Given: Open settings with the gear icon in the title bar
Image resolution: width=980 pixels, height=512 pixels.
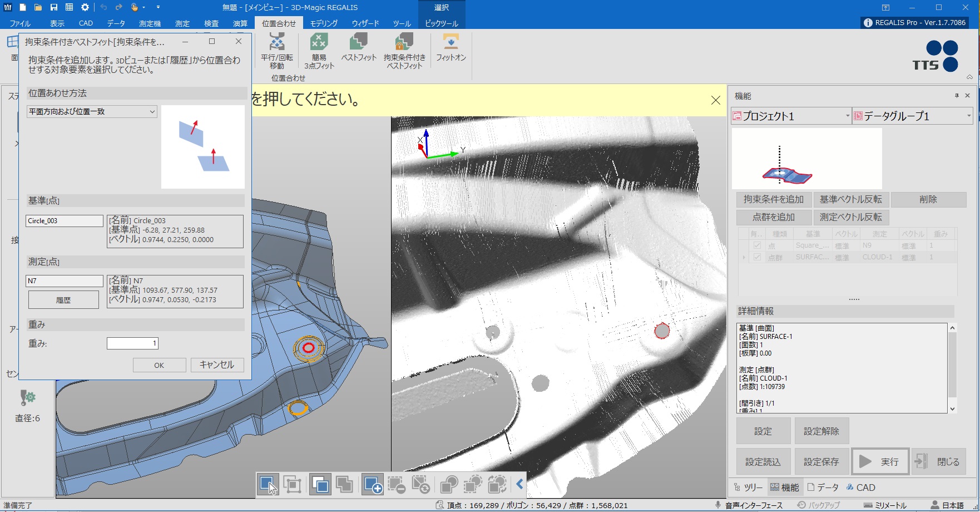Looking at the screenshot, I should point(85,7).
